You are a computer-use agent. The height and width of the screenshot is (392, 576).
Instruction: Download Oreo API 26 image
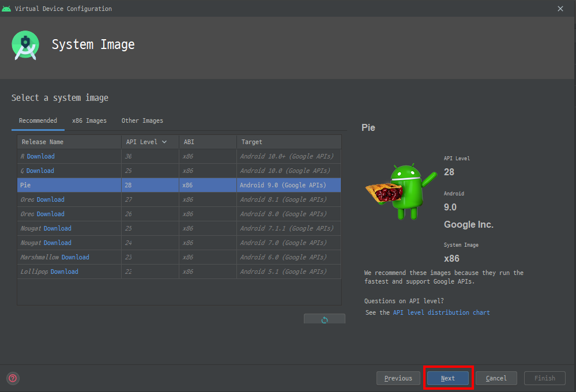click(x=50, y=214)
